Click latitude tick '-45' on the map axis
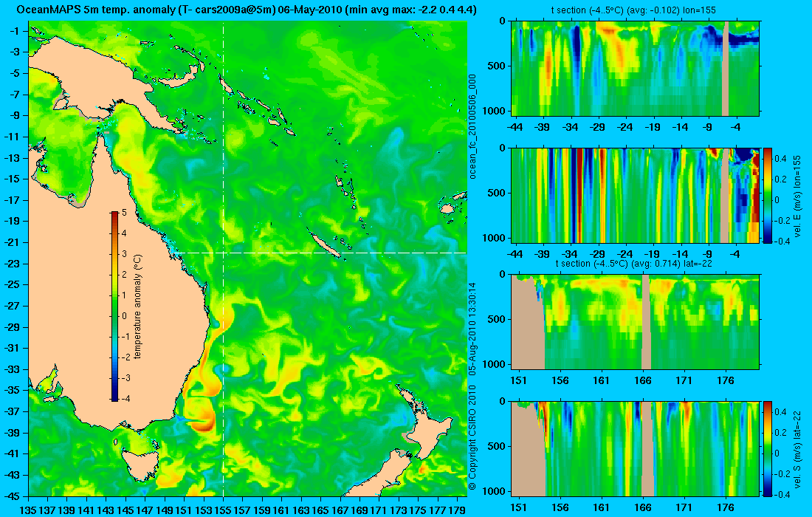This screenshot has width=812, height=517. (12, 496)
